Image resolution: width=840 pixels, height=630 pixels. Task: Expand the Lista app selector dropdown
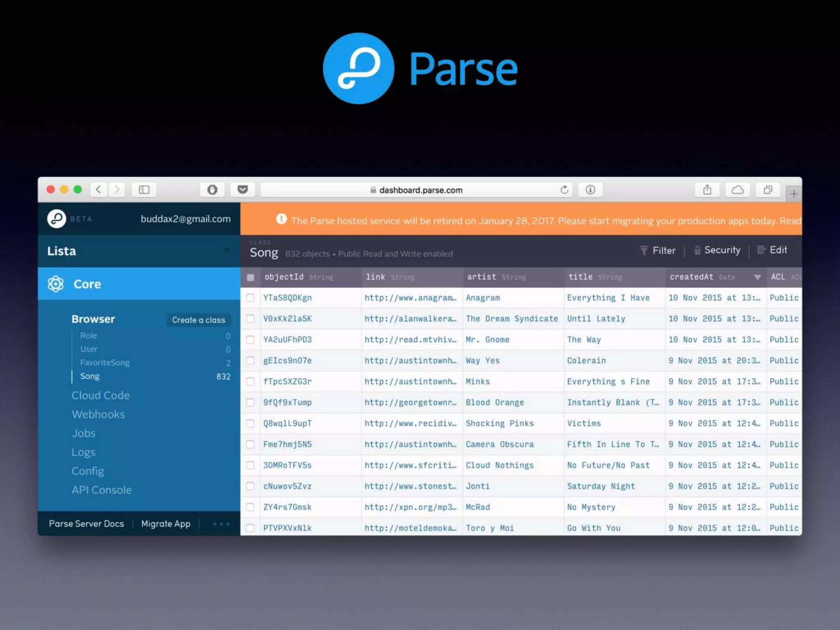226,251
